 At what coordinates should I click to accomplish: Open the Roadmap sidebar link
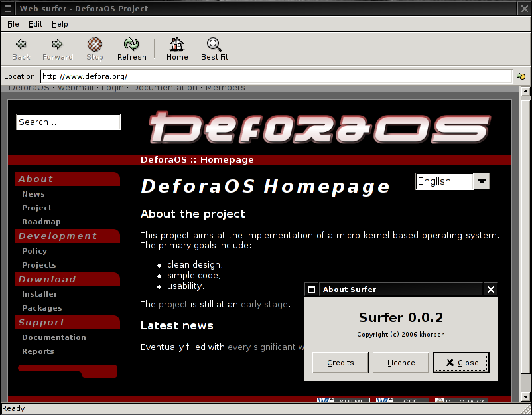click(41, 222)
